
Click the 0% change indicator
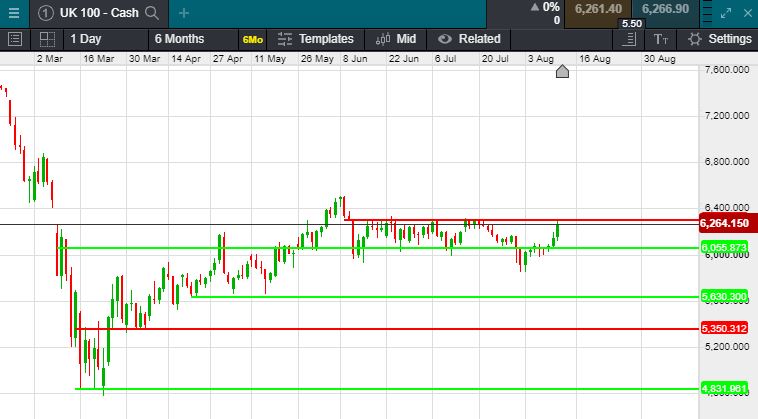point(545,7)
